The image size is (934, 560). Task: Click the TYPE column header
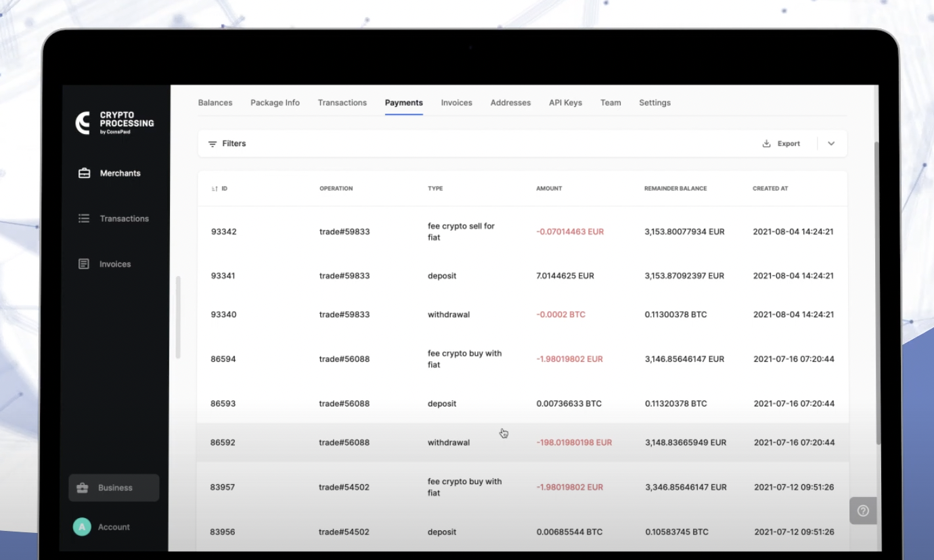coord(435,189)
